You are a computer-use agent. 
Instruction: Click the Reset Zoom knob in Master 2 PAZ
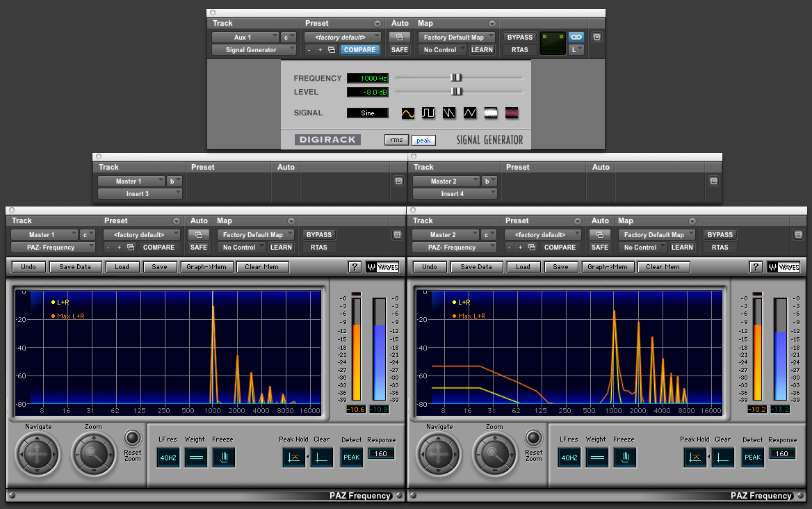[x=533, y=438]
